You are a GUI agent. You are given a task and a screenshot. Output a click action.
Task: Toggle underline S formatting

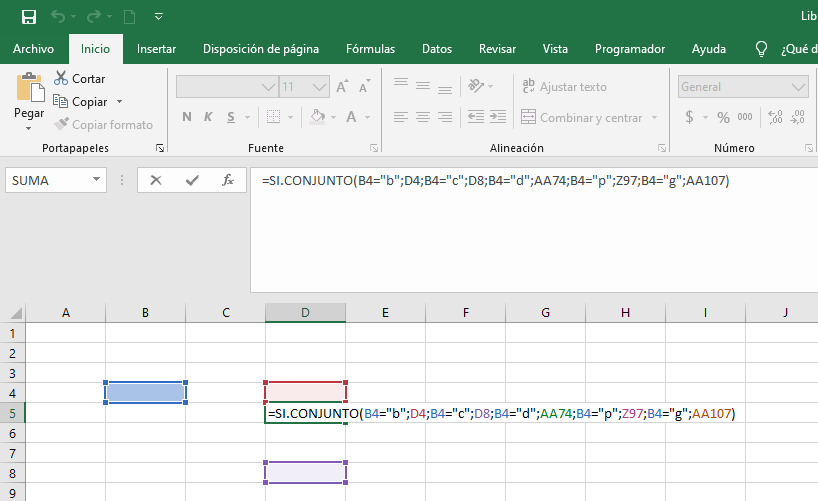pyautogui.click(x=231, y=117)
